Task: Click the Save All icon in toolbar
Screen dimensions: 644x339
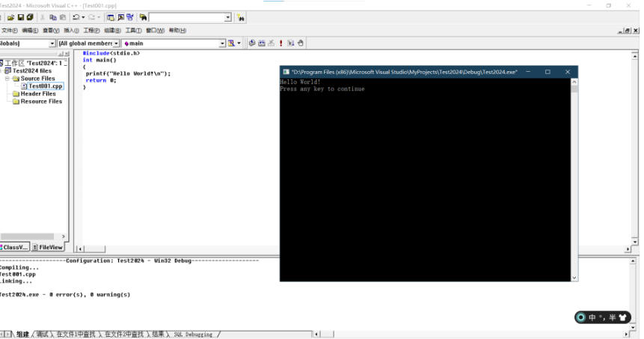Action: tap(30, 17)
